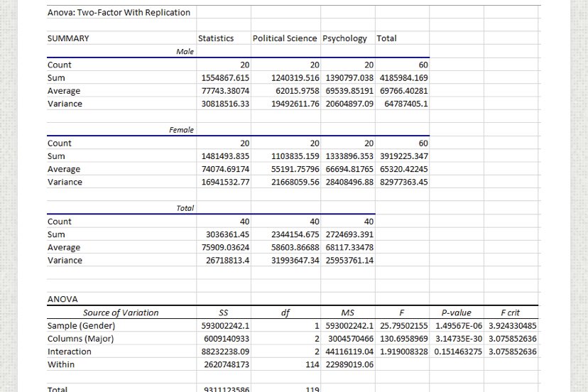
Task: Click Interaction P-value 0.151463275
Action: coord(458,352)
